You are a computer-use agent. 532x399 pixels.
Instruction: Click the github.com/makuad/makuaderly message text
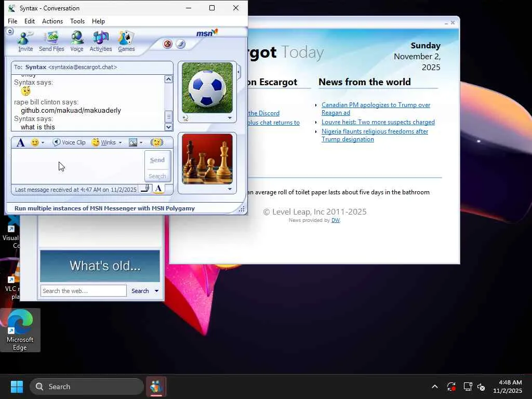pos(71,111)
